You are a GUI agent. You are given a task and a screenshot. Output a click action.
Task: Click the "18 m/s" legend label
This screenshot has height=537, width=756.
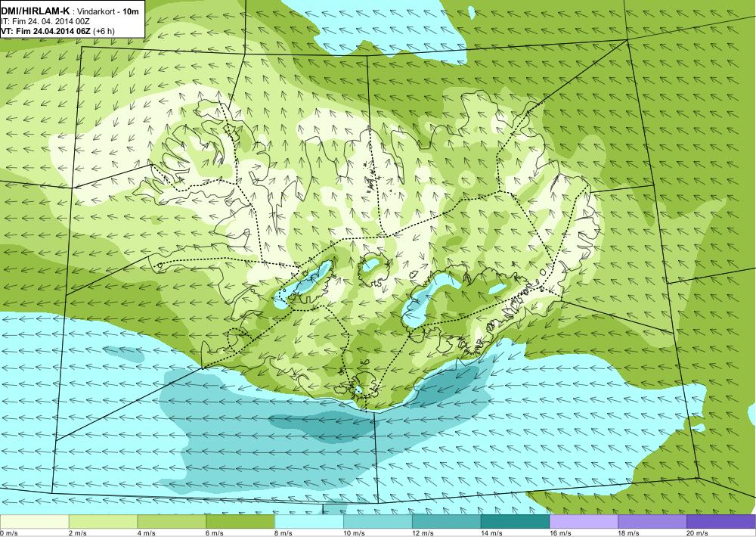629,533
